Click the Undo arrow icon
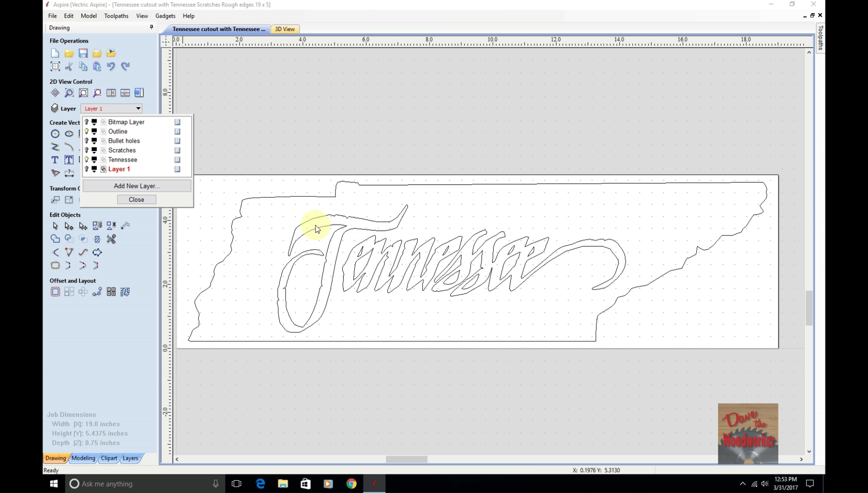Image resolution: width=868 pixels, height=493 pixels. tap(111, 66)
